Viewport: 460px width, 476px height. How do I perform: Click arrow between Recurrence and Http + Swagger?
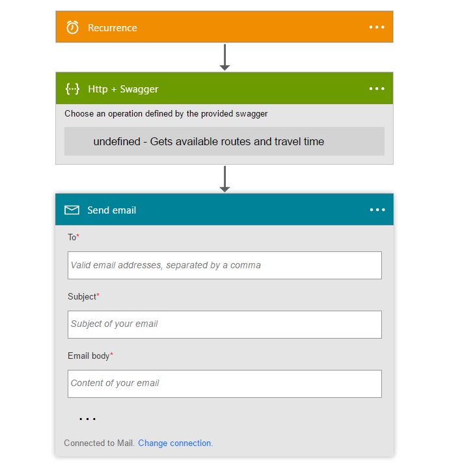(x=224, y=57)
